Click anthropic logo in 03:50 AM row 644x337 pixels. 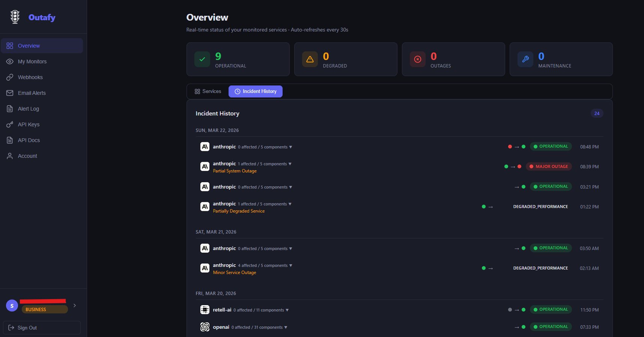click(x=205, y=248)
